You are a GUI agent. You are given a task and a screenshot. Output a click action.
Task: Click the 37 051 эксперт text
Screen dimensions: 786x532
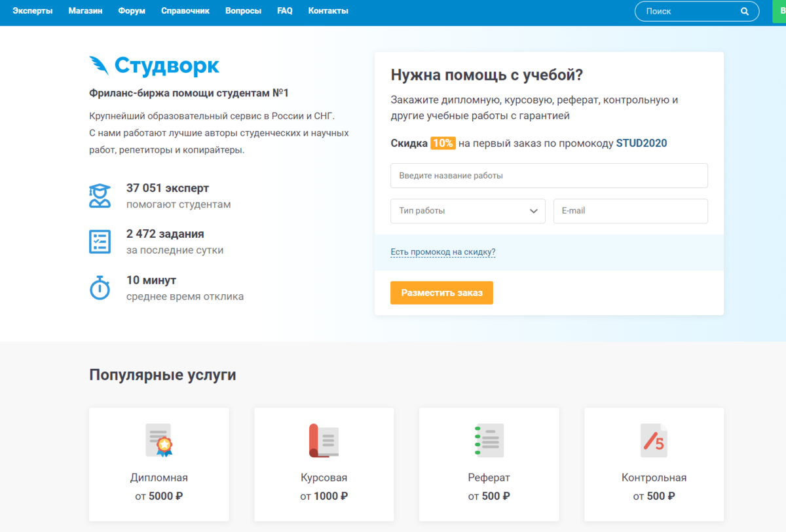pos(168,188)
